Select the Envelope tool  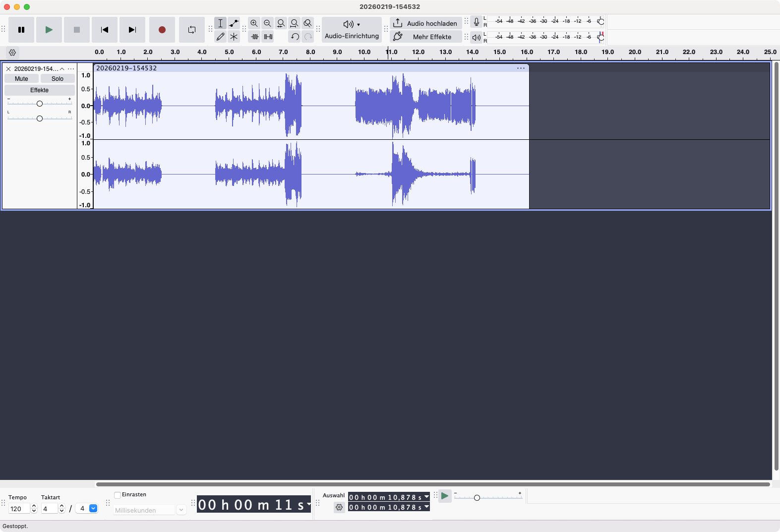pos(234,23)
